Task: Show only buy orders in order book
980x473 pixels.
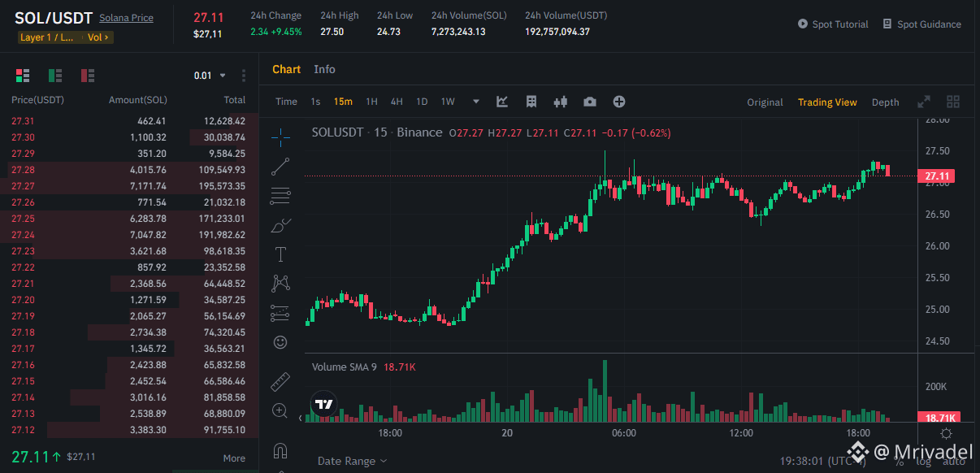Action: [55, 76]
